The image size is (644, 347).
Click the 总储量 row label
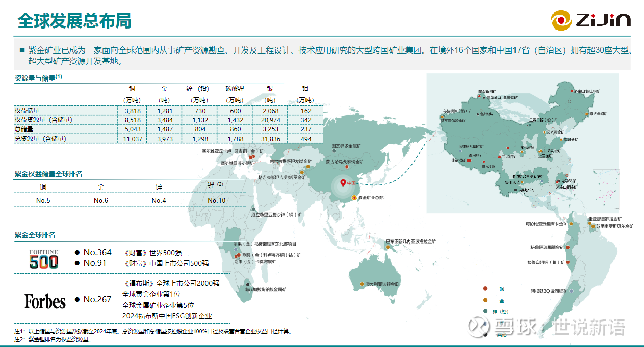coord(24,129)
